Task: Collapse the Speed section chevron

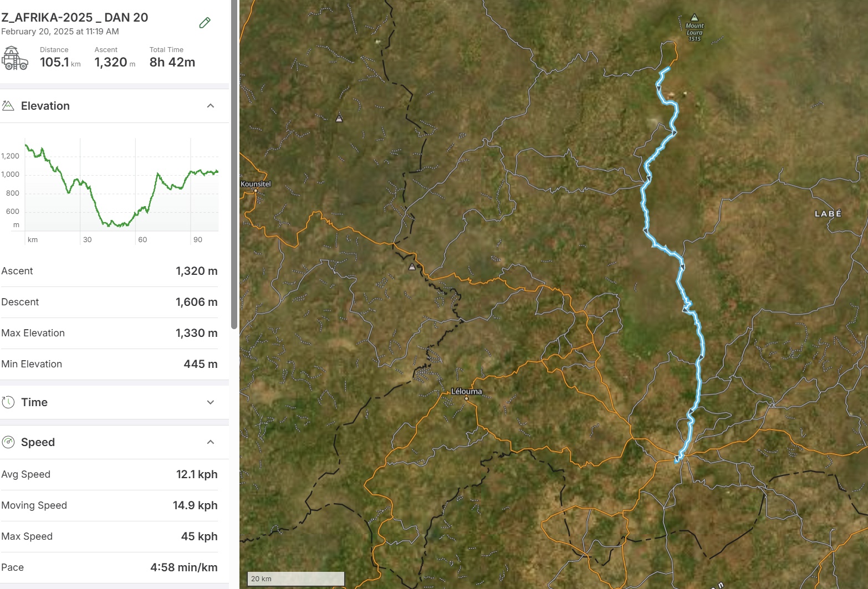Action: 211,442
